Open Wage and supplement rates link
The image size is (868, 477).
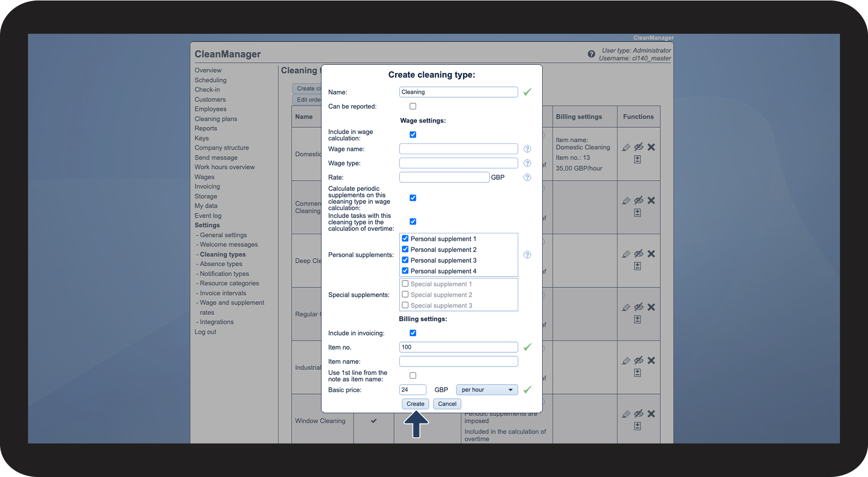tap(232, 308)
